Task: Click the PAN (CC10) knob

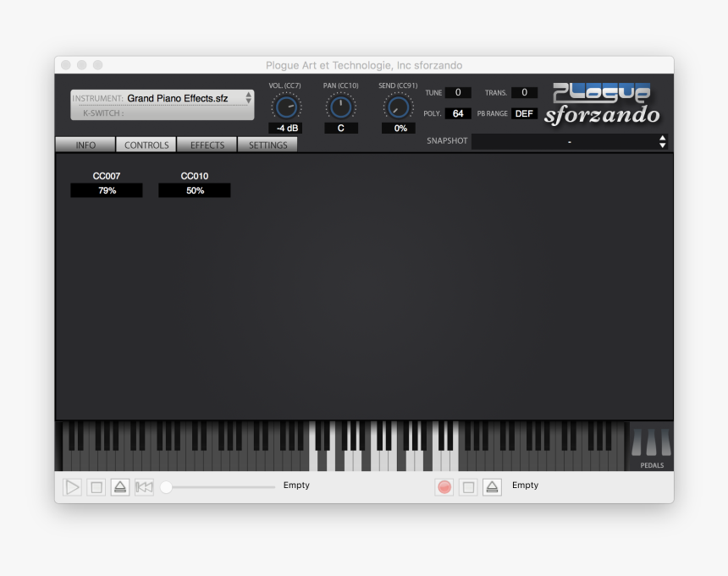Action: click(341, 107)
